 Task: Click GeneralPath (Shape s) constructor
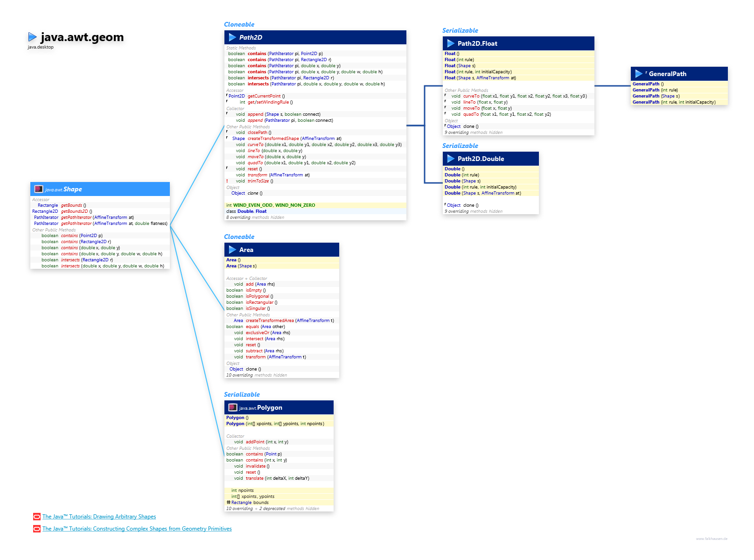656,96
